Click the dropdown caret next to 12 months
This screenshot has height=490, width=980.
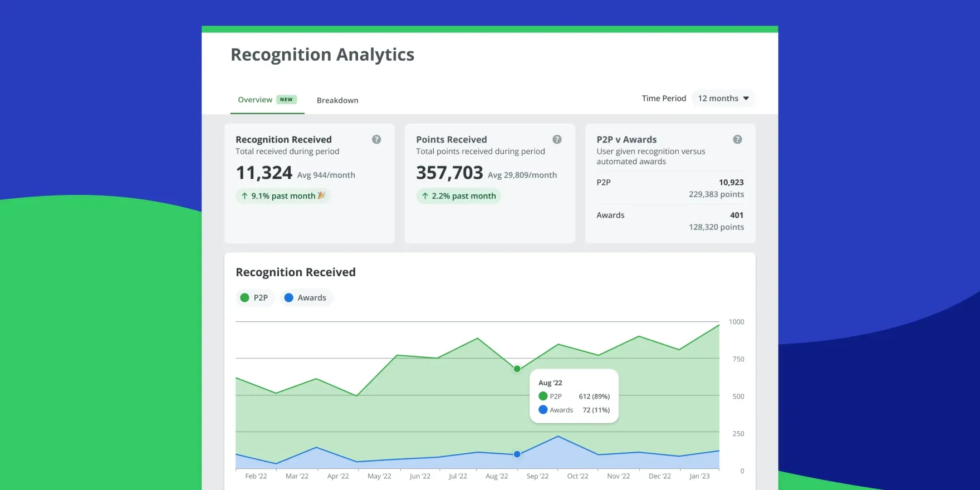[x=746, y=99]
